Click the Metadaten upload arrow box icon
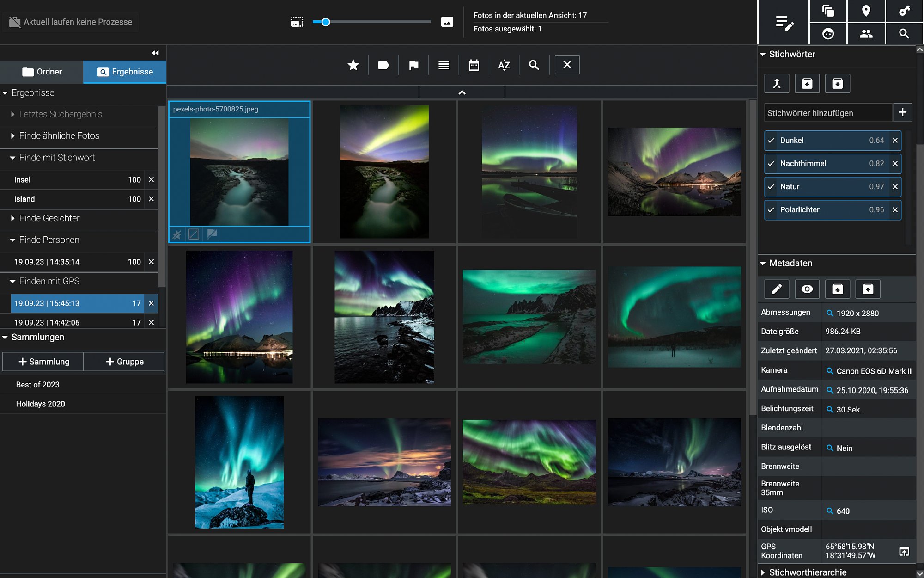 tap(838, 289)
